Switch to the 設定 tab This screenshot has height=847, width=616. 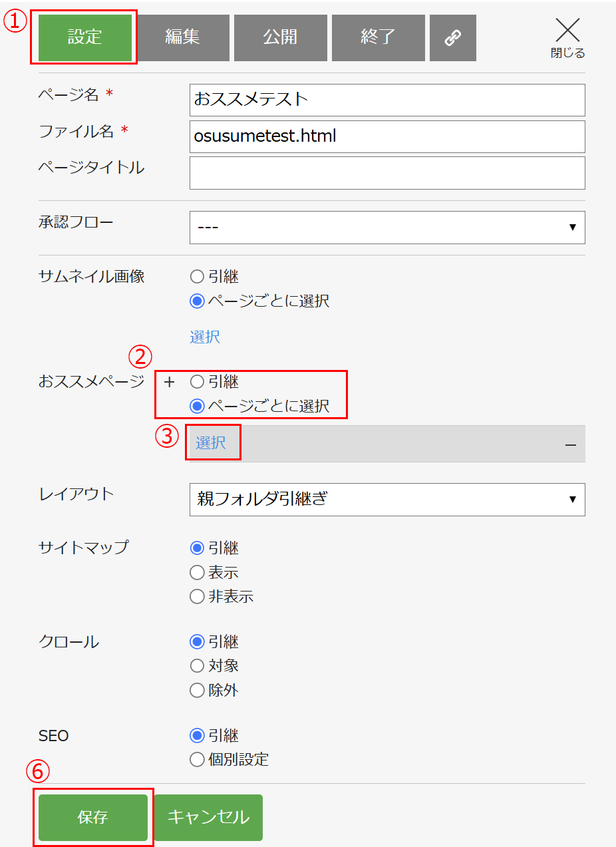pyautogui.click(x=85, y=38)
